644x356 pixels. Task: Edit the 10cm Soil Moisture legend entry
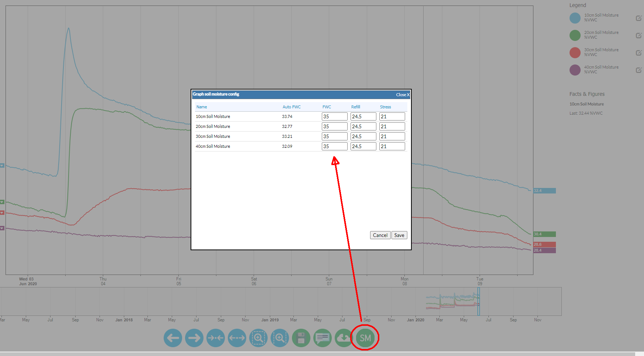[638, 18]
